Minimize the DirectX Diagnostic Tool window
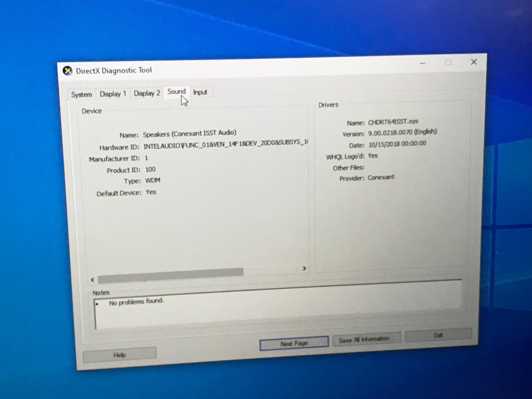Viewport: 532px width, 399px height. point(423,63)
